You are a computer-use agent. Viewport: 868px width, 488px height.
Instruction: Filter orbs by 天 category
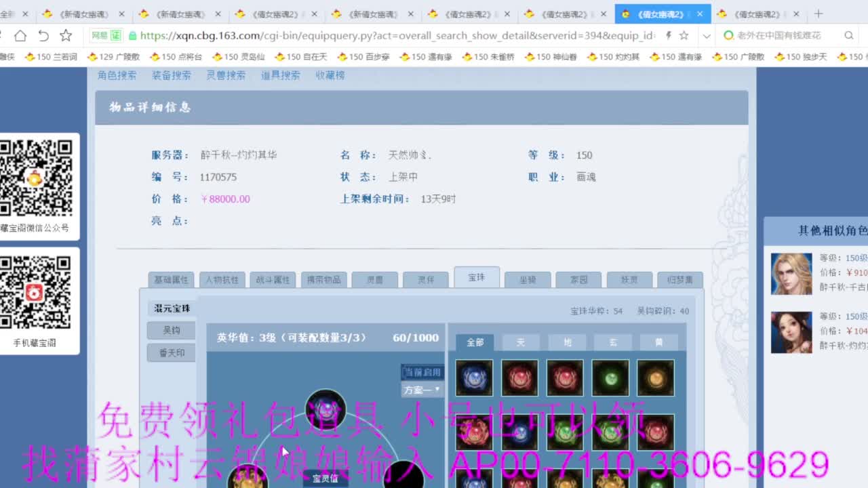(521, 342)
